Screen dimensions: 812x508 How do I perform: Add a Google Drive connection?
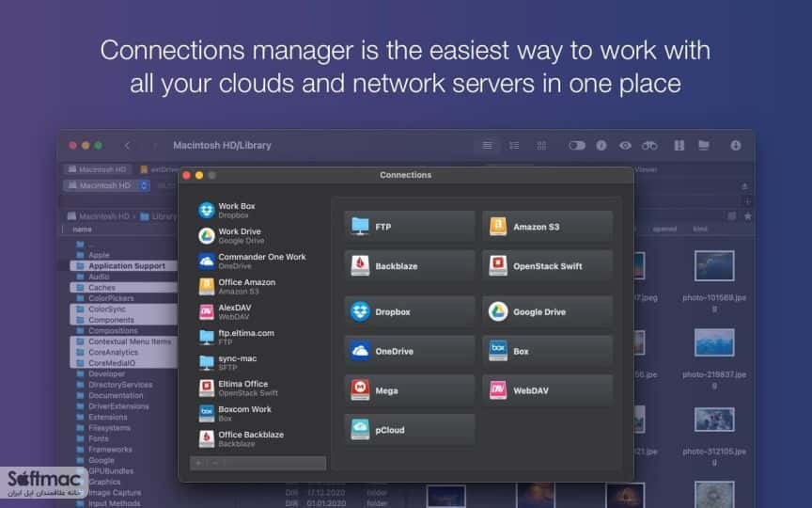click(547, 311)
